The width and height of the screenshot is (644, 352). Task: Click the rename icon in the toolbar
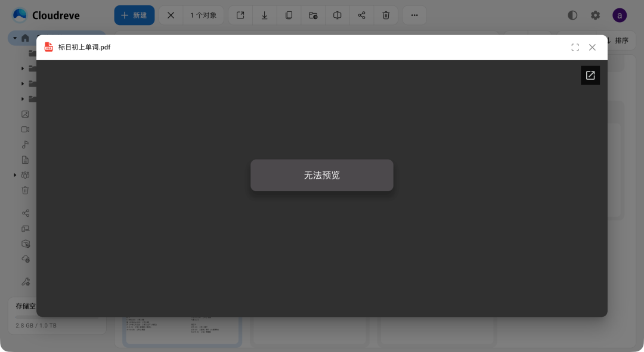point(337,15)
